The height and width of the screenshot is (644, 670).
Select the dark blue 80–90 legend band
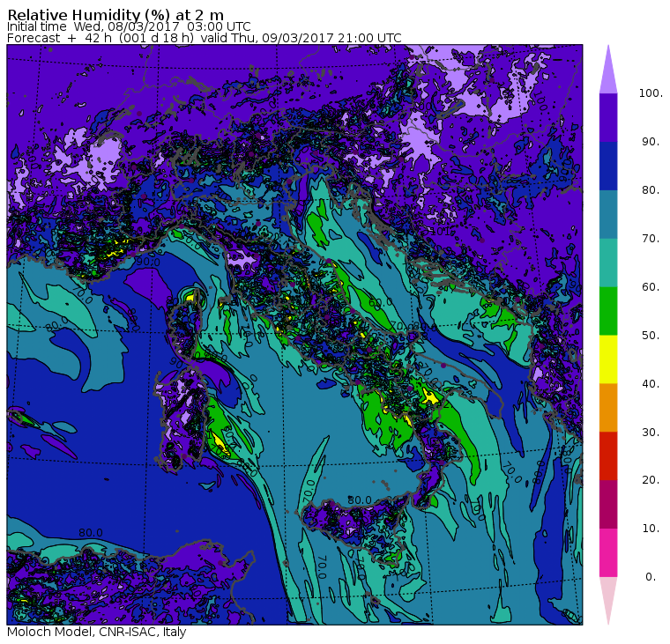click(x=608, y=166)
